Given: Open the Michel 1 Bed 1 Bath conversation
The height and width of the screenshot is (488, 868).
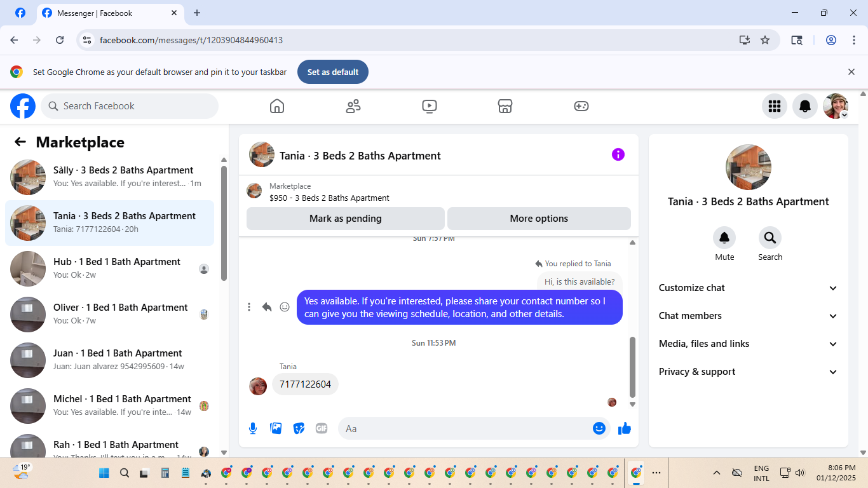Looking at the screenshot, I should coord(109,406).
